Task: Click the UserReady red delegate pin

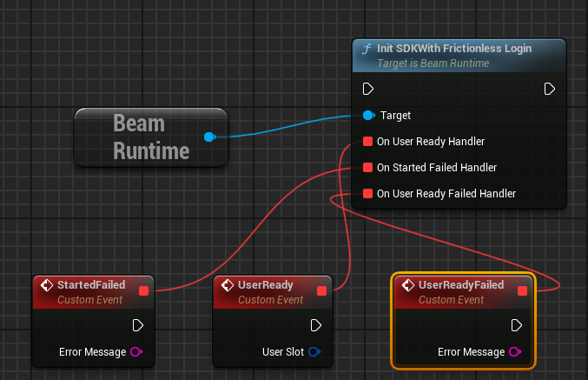Action: pyautogui.click(x=321, y=291)
